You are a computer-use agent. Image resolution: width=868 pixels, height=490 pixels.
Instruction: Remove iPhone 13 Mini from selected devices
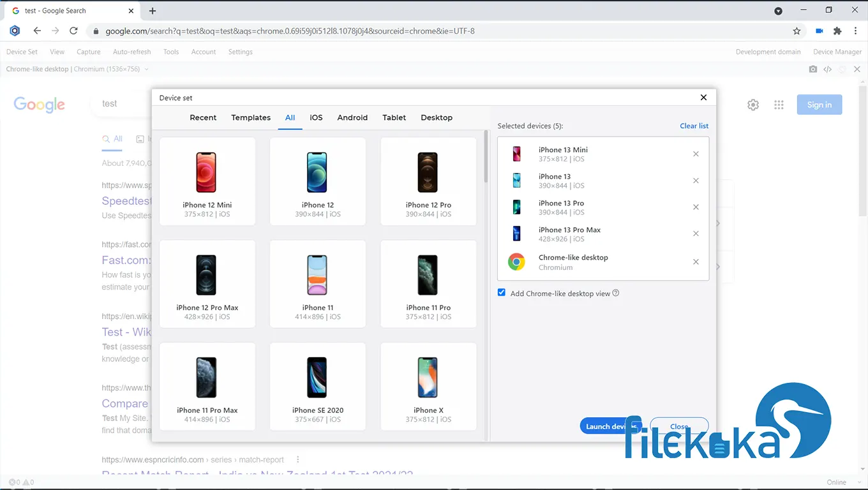pos(696,154)
